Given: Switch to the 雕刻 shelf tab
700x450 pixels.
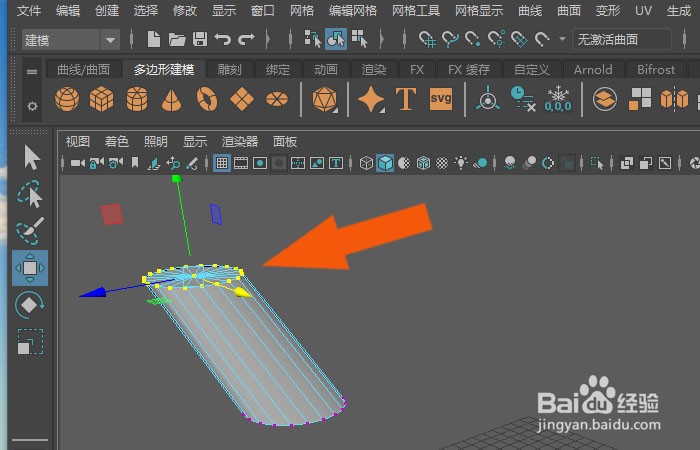Looking at the screenshot, I should coord(229,70).
